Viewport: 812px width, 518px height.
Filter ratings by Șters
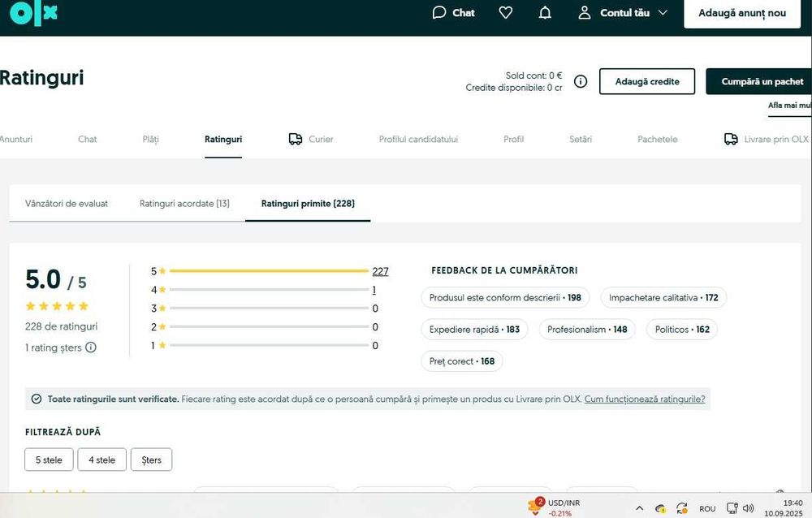coord(151,460)
